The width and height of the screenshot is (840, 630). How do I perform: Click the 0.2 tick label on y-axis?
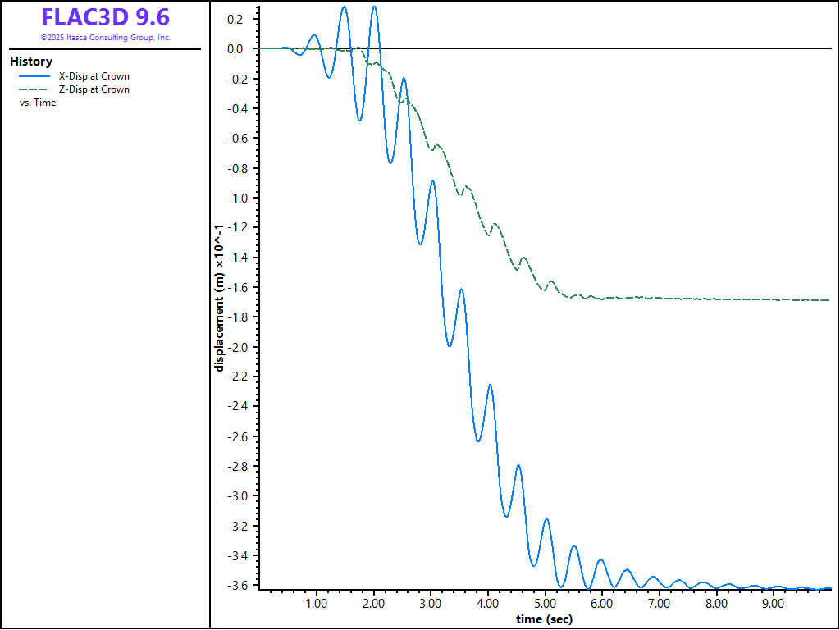point(235,19)
